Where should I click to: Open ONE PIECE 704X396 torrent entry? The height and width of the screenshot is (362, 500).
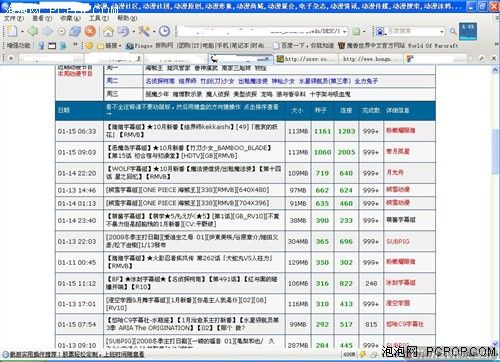(187, 203)
